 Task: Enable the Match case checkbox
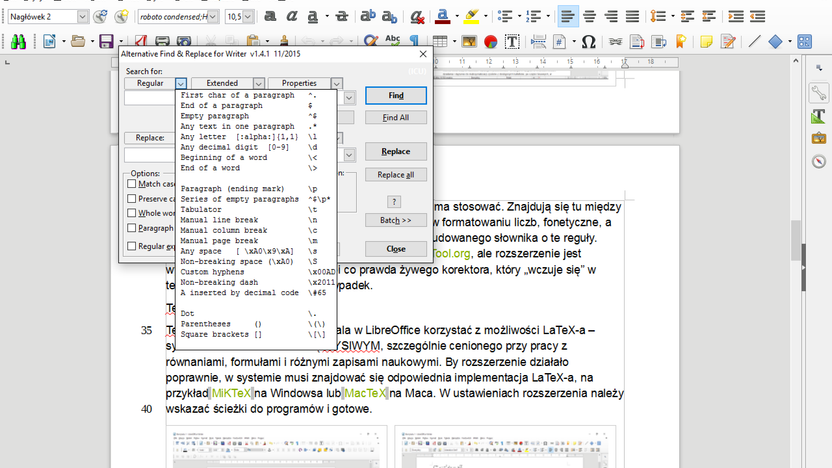(x=132, y=184)
